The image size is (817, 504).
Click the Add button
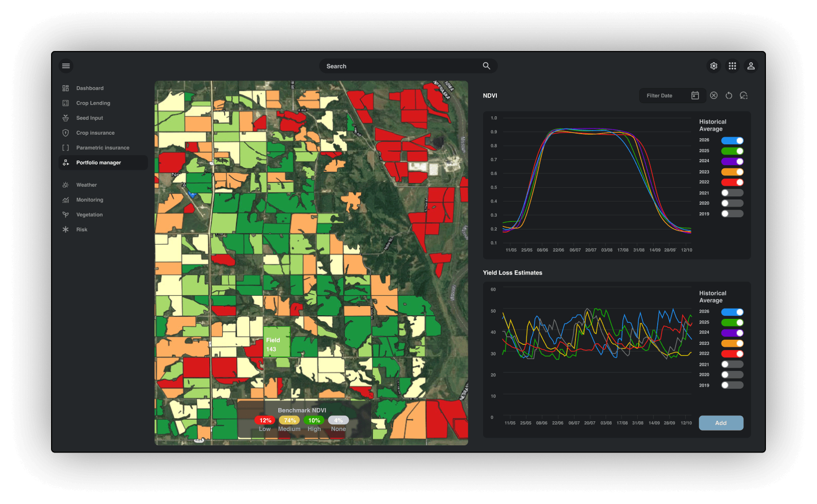720,423
